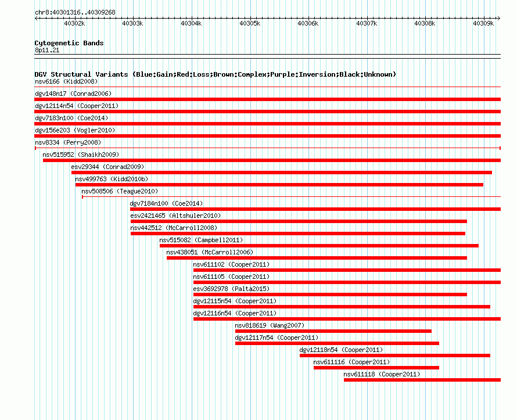This screenshot has height=420, width=517.
Task: Click the red bar under dgv12118n54
Action: pos(395,356)
